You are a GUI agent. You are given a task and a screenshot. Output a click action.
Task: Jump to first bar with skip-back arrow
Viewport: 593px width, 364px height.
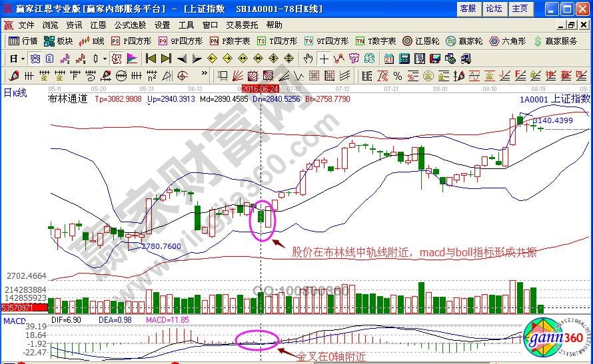click(150, 59)
